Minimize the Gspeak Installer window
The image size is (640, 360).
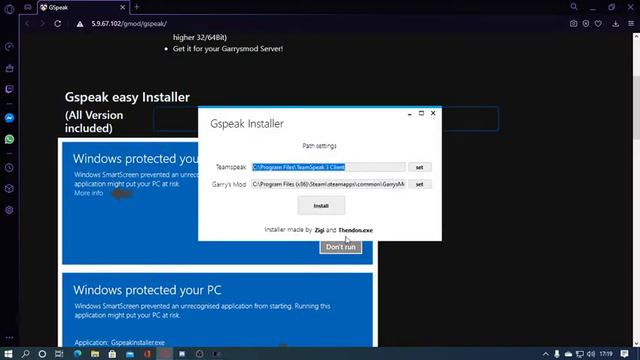[409, 113]
